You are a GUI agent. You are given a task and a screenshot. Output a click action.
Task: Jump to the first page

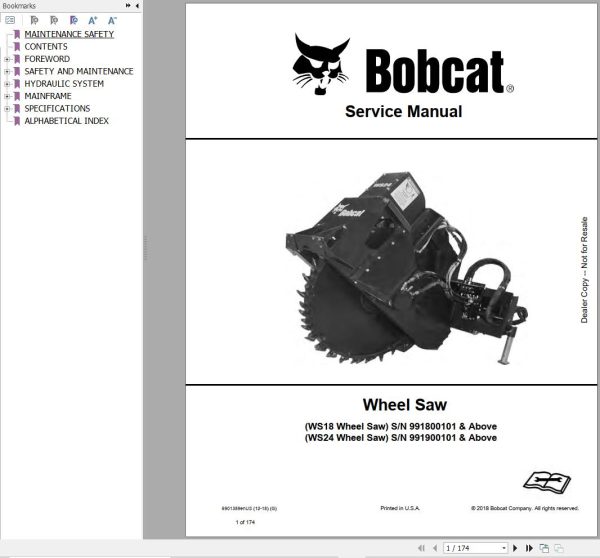pos(421,548)
